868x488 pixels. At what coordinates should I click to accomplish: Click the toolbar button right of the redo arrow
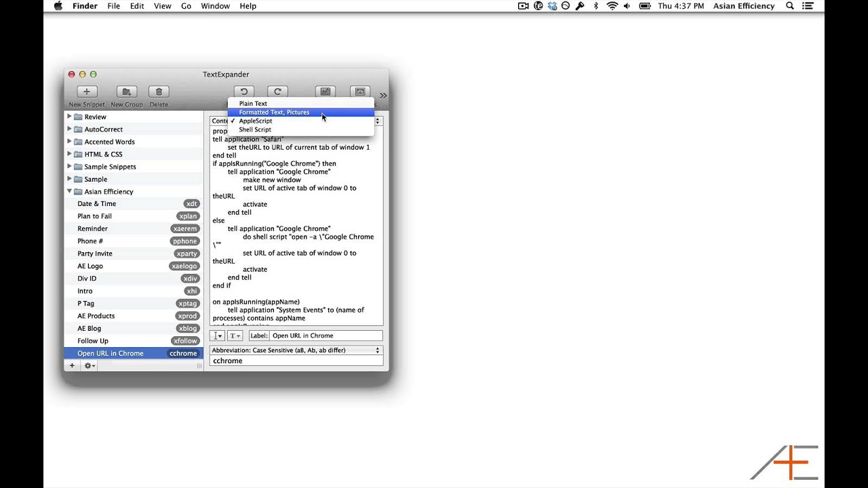point(325,91)
